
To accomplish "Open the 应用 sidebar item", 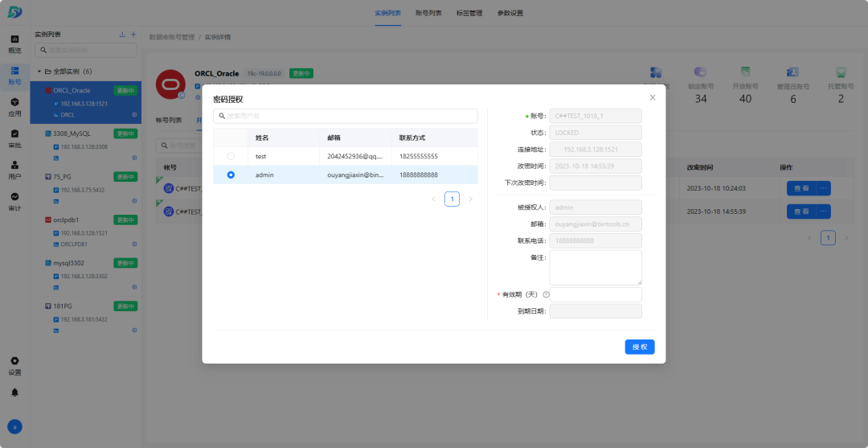I will [15, 108].
